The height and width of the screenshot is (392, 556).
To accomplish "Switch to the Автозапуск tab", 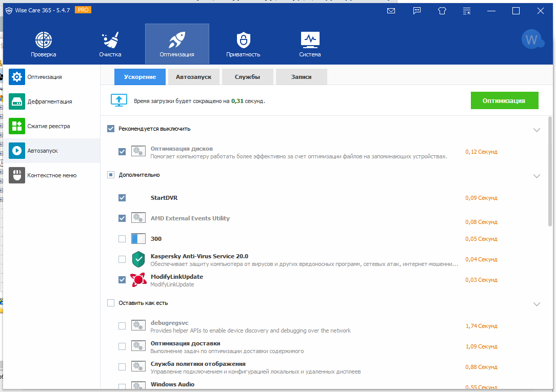I will pos(193,77).
